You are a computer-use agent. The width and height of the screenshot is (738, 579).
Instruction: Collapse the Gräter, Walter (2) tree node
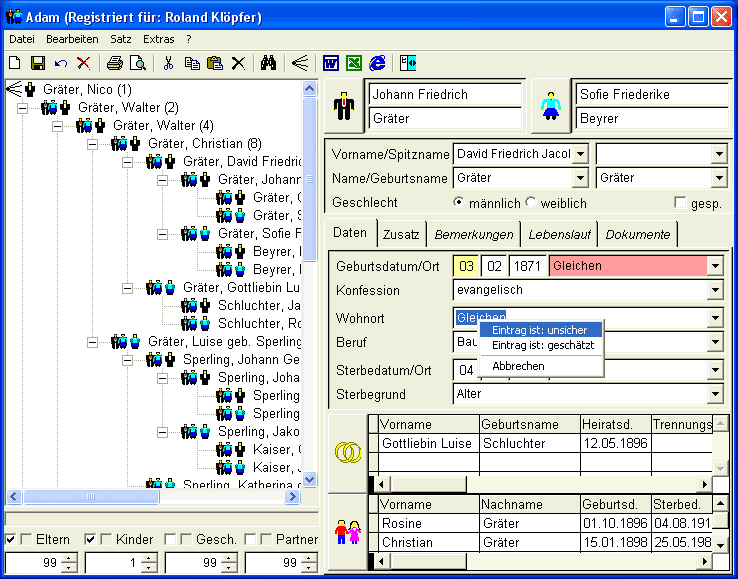[22, 108]
